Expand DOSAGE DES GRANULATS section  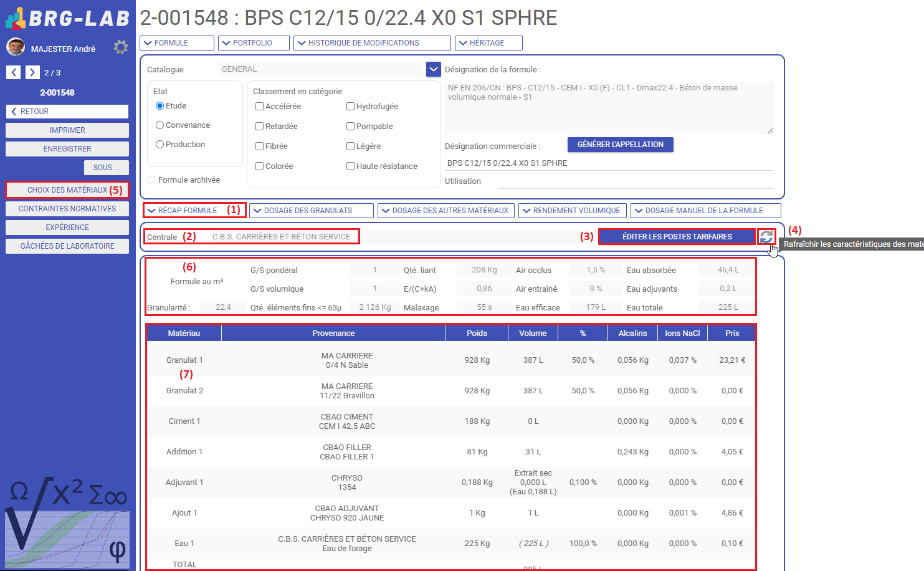[x=312, y=211]
